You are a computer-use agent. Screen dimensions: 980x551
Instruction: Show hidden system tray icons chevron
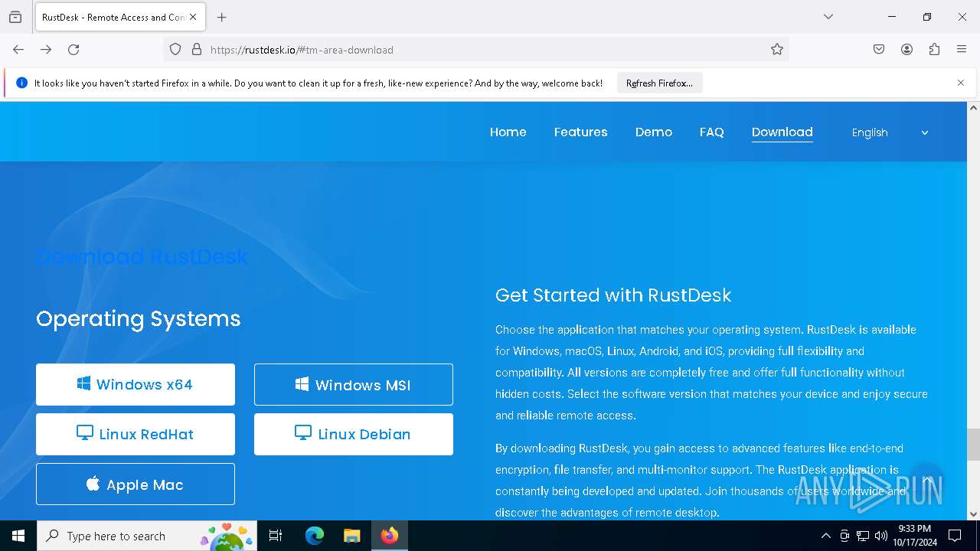[x=825, y=536]
